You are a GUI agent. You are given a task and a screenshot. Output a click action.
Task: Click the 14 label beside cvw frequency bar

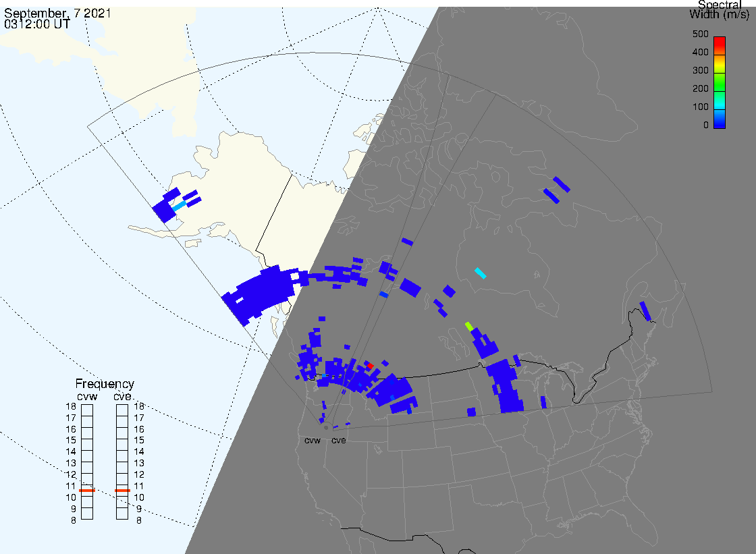71,452
